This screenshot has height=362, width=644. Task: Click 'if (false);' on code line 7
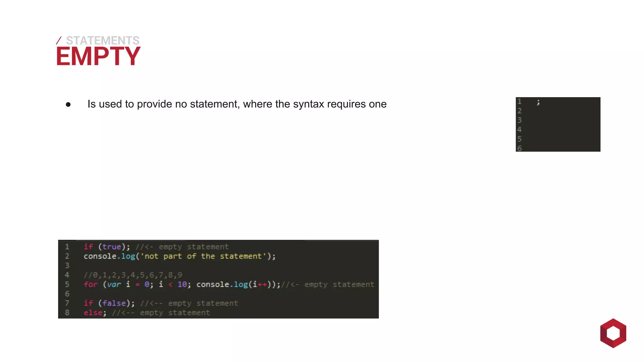click(109, 303)
